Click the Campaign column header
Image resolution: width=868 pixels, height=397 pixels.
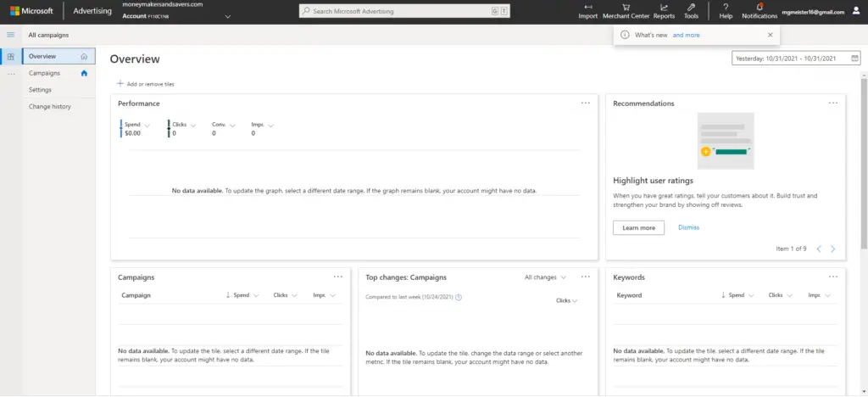coord(136,296)
